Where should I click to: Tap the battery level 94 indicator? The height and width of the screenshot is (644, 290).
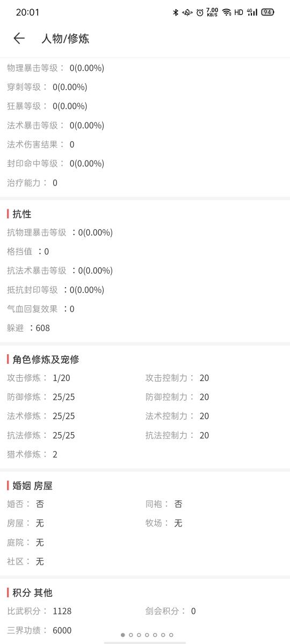(267, 12)
